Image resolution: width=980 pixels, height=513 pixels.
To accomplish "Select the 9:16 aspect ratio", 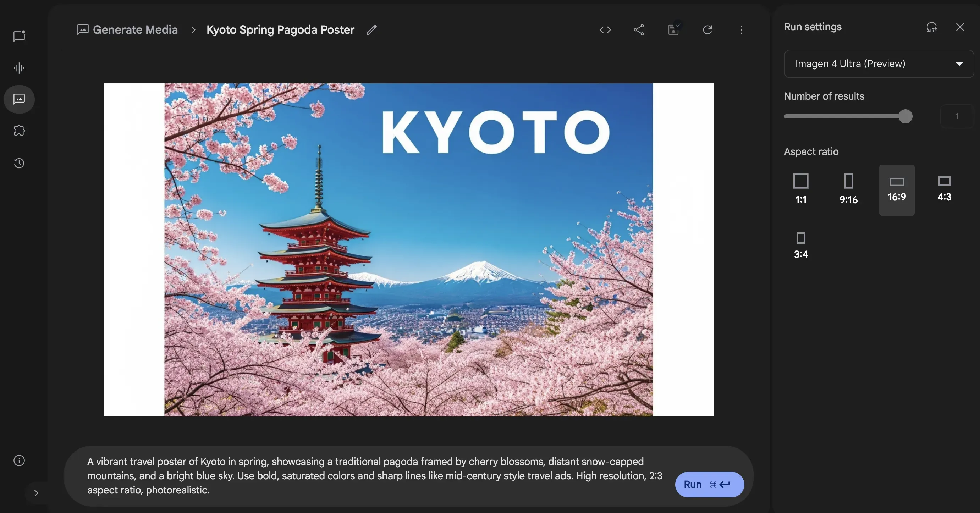I will [x=848, y=189].
